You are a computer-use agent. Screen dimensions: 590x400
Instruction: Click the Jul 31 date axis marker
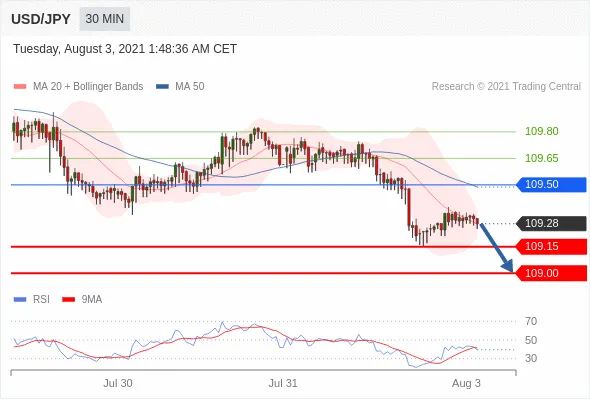[283, 383]
